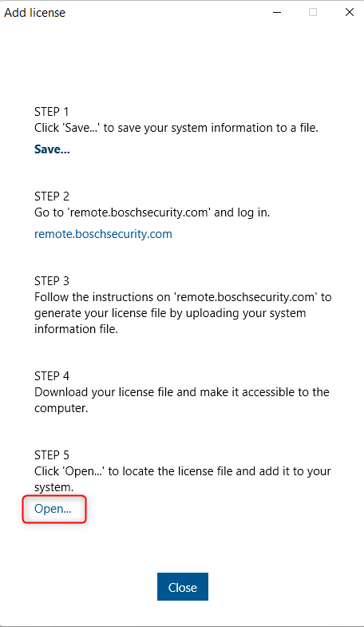Click the 'STEP 5' heading
This screenshot has width=364, height=627.
(52, 455)
